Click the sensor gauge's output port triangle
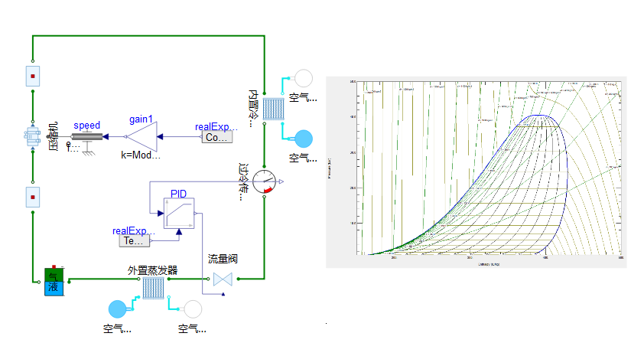This screenshot has width=644, height=356. tap(281, 182)
